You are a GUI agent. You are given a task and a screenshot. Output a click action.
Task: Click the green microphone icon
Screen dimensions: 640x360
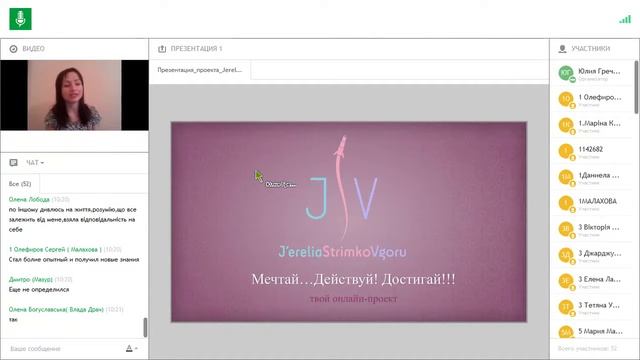point(20,19)
